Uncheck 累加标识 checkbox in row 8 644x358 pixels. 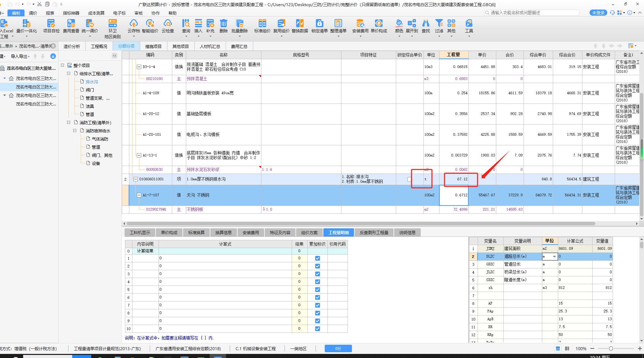click(x=318, y=313)
